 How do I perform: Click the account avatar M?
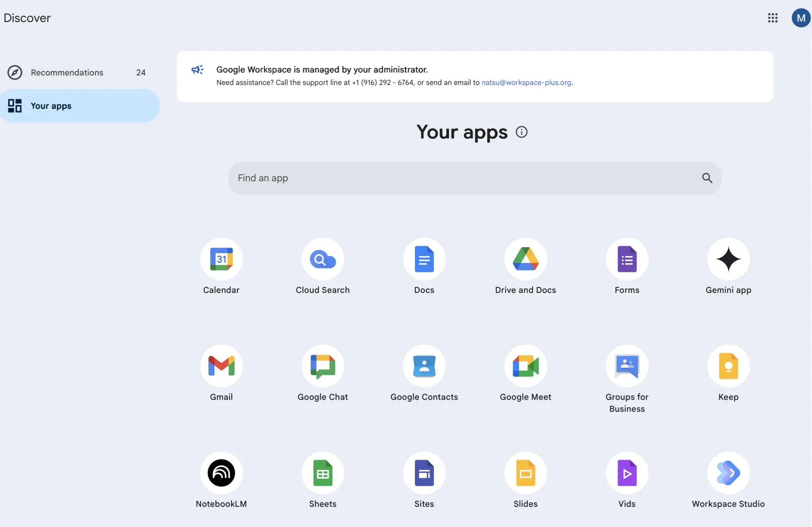(x=801, y=18)
